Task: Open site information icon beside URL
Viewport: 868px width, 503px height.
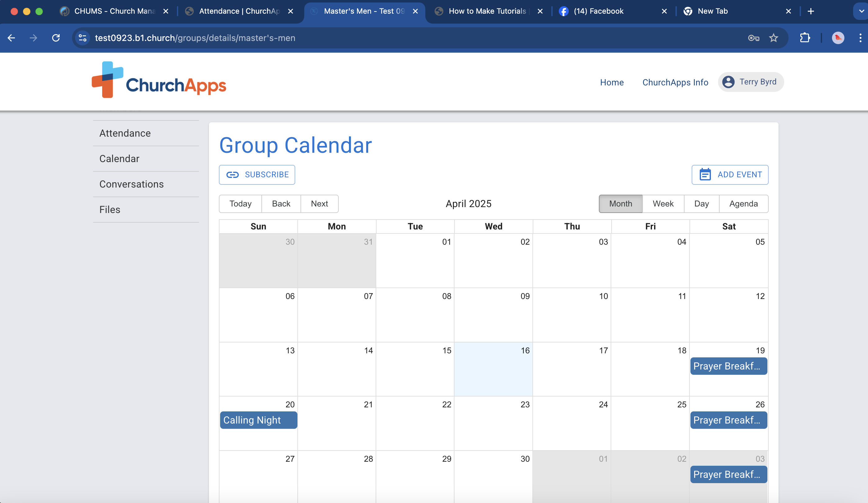Action: pyautogui.click(x=82, y=38)
